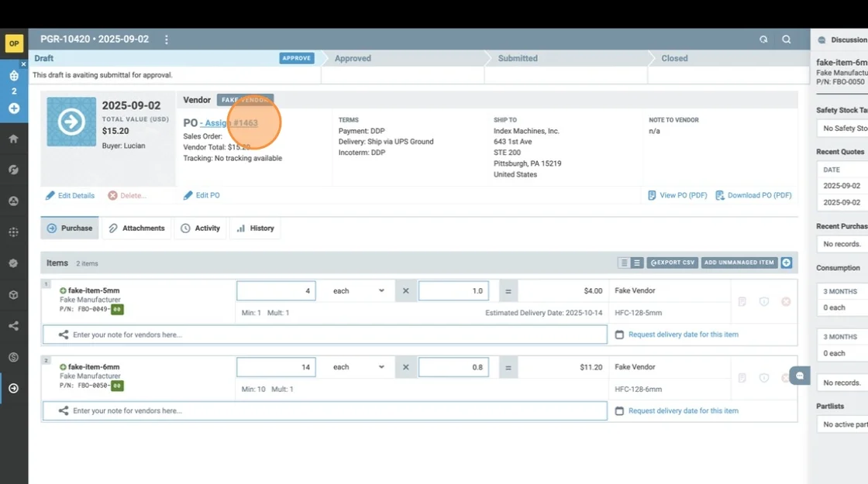
Task: Open the share icon in left sidebar
Action: pyautogui.click(x=13, y=326)
